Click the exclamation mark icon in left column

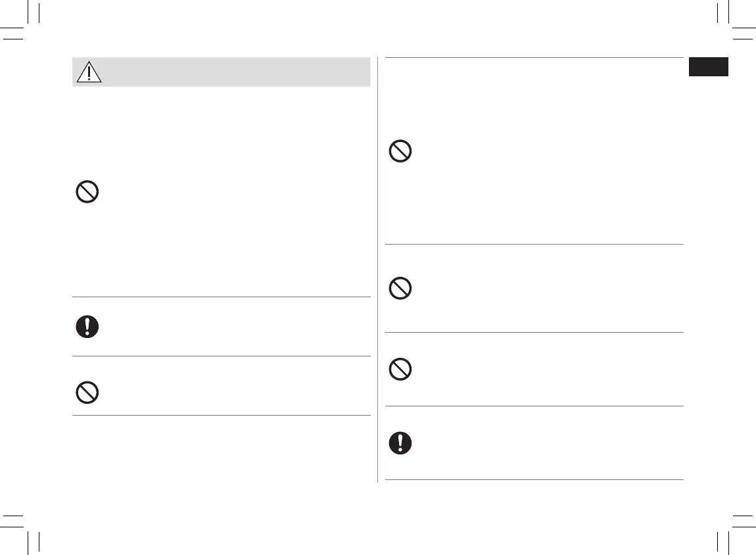87,327
